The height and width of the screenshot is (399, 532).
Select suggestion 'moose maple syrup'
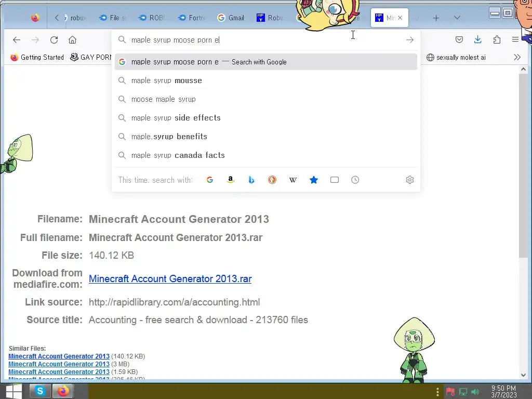266,99
